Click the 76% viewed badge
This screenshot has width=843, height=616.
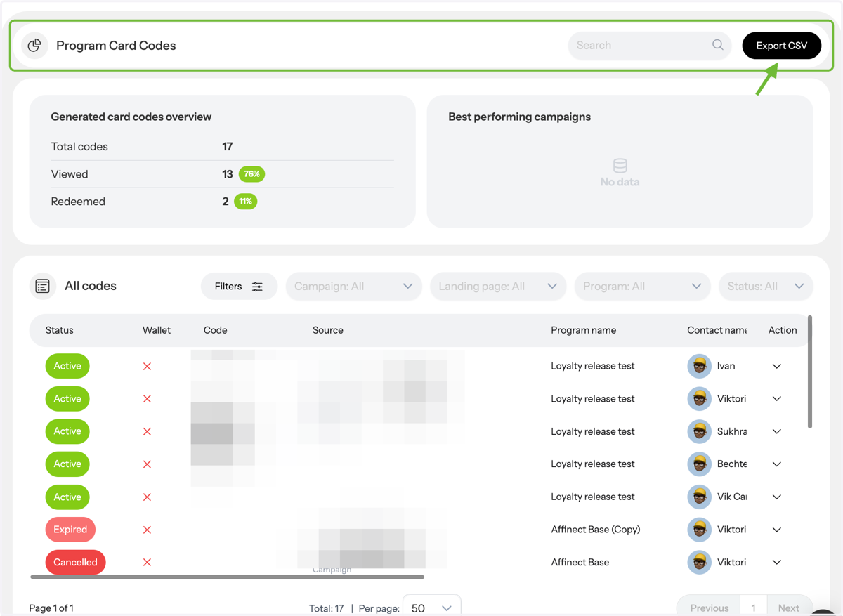(251, 174)
